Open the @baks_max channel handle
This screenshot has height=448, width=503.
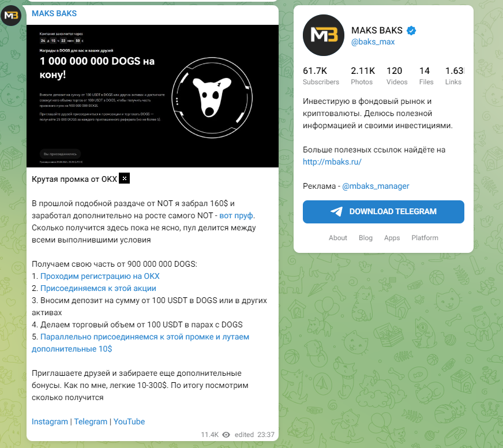373,42
